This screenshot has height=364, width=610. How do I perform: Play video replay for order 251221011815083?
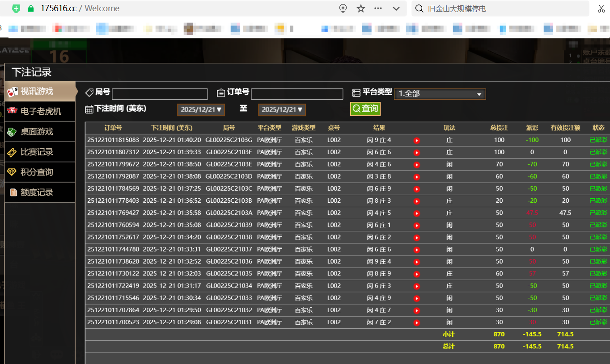point(417,140)
